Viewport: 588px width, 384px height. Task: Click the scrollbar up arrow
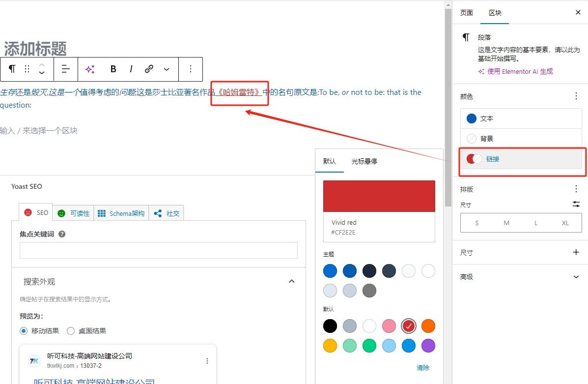point(448,5)
